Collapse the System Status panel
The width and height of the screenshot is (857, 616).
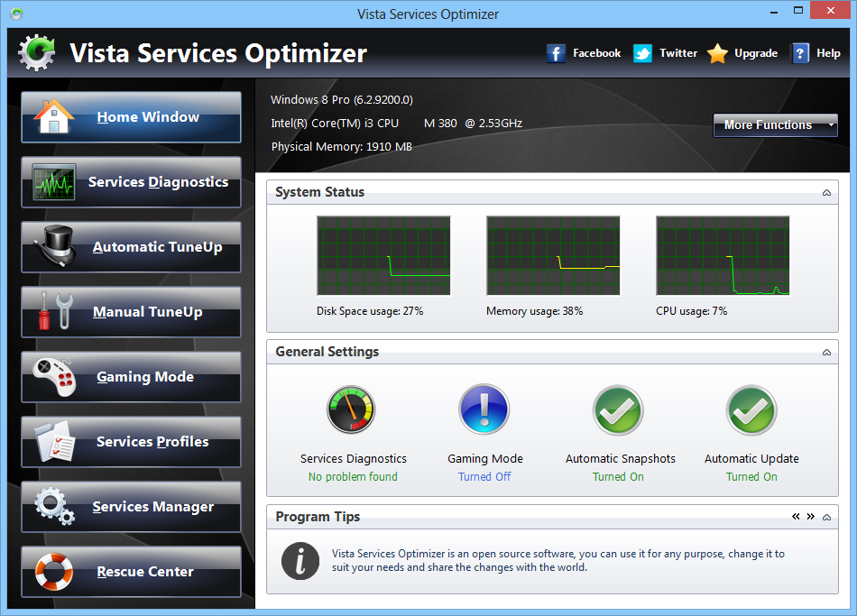[826, 193]
